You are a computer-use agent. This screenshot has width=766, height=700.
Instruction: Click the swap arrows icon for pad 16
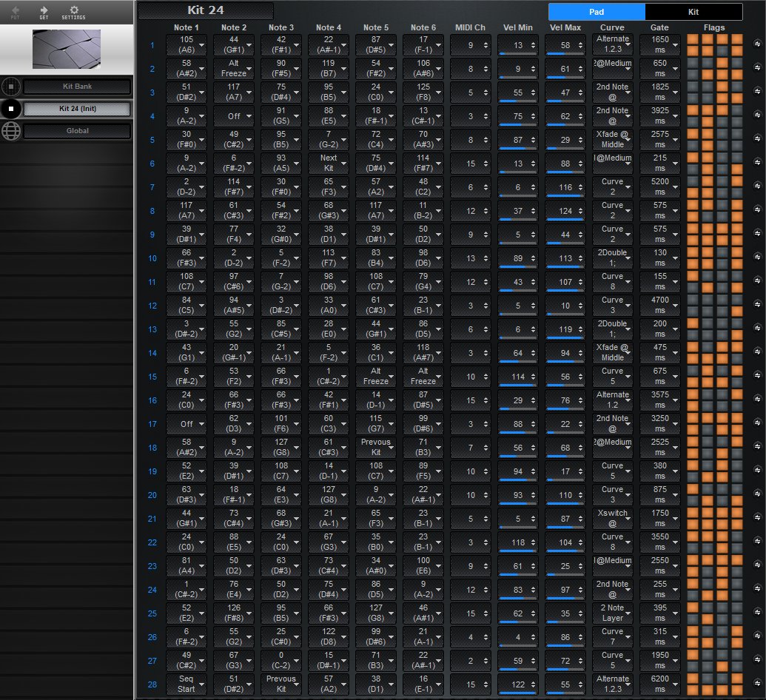(x=757, y=400)
